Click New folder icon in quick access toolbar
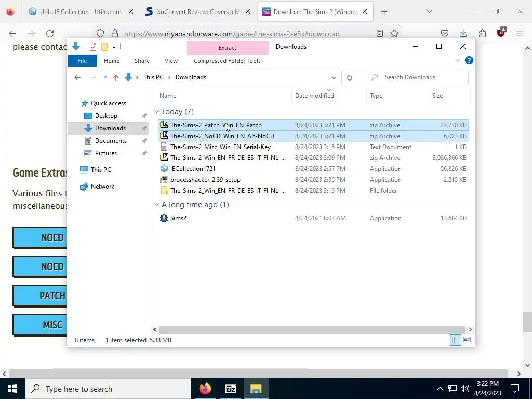 (x=104, y=47)
